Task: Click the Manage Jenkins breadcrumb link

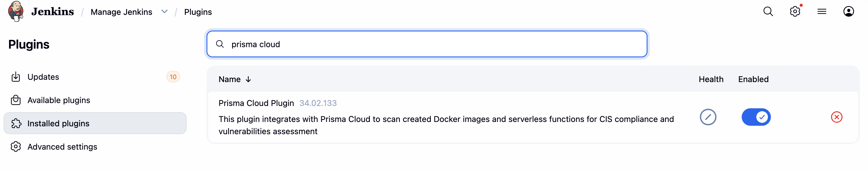Action: click(x=121, y=12)
